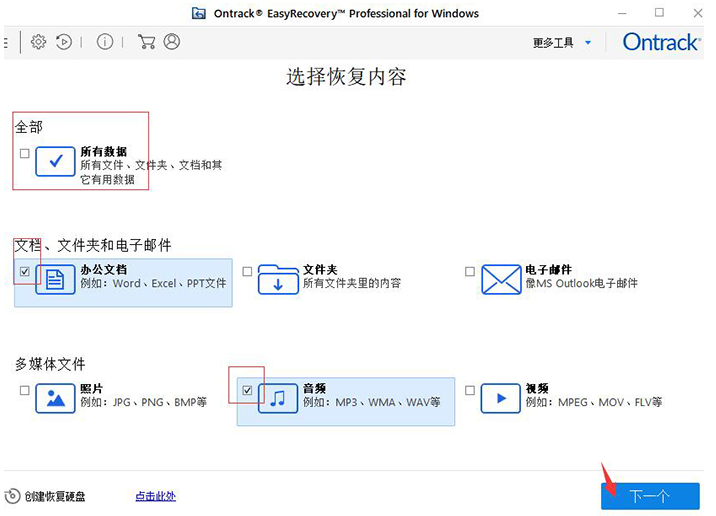Maximize the EasyRecovery window

pos(659,12)
